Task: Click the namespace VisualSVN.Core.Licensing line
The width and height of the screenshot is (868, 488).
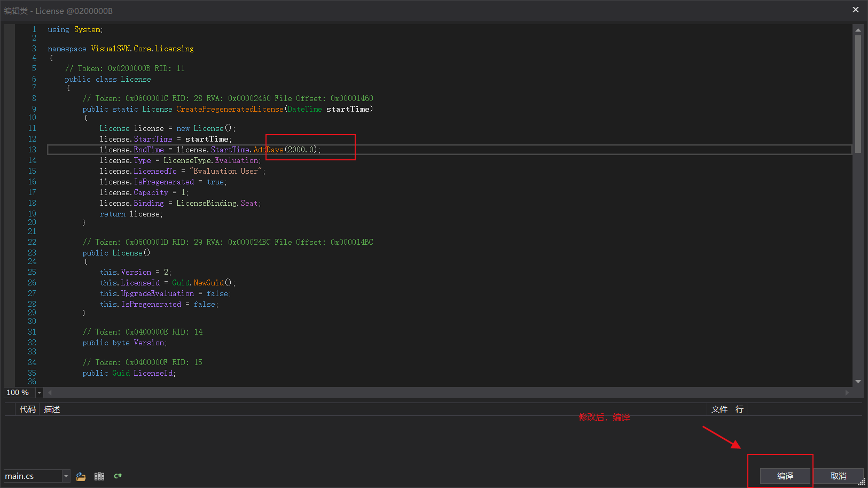Action: [121, 49]
